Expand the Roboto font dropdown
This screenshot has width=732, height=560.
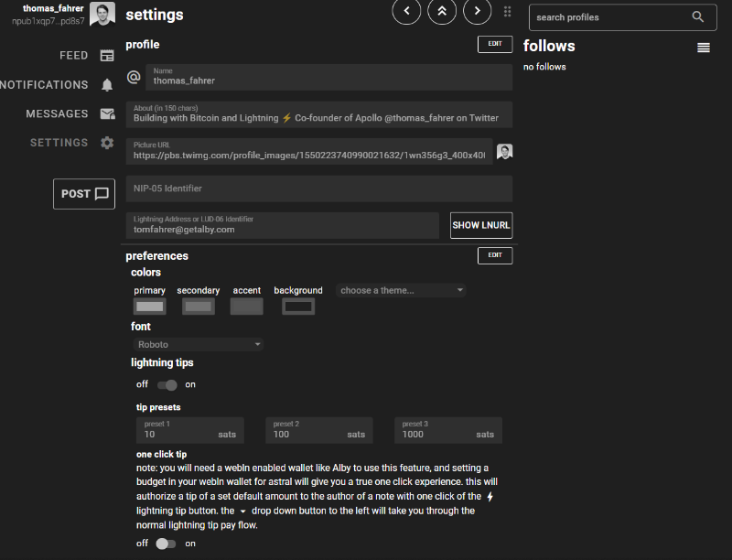pyautogui.click(x=198, y=345)
